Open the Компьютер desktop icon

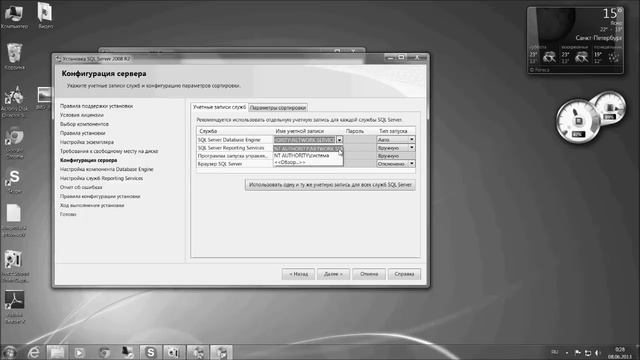point(14,16)
